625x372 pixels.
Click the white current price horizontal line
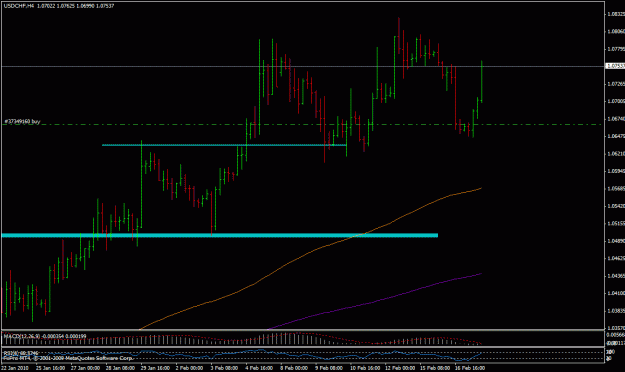[x=302, y=66]
